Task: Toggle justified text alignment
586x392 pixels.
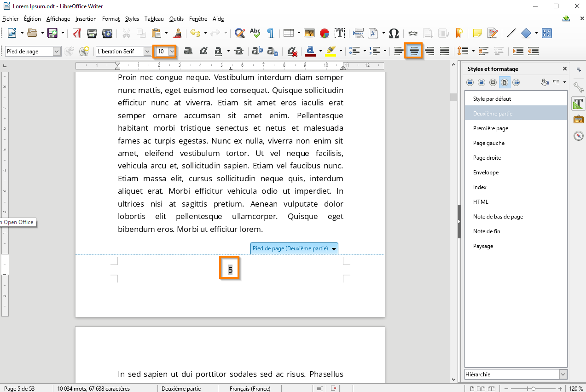Action: point(444,51)
